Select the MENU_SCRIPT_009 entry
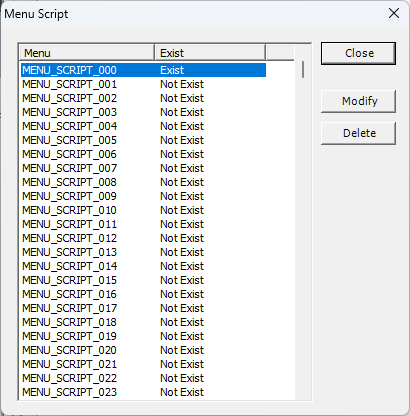This screenshot has height=416, width=410. pyautogui.click(x=143, y=196)
